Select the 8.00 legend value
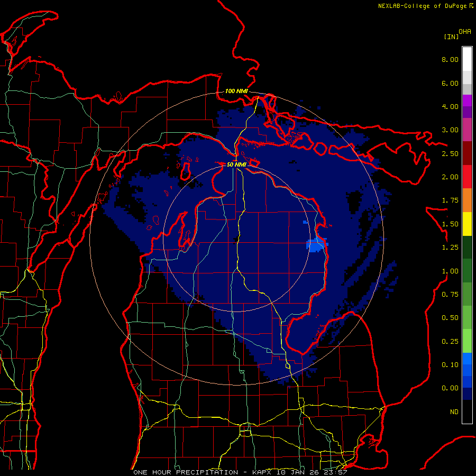Image resolution: width=476 pixels, height=476 pixels. [450, 59]
